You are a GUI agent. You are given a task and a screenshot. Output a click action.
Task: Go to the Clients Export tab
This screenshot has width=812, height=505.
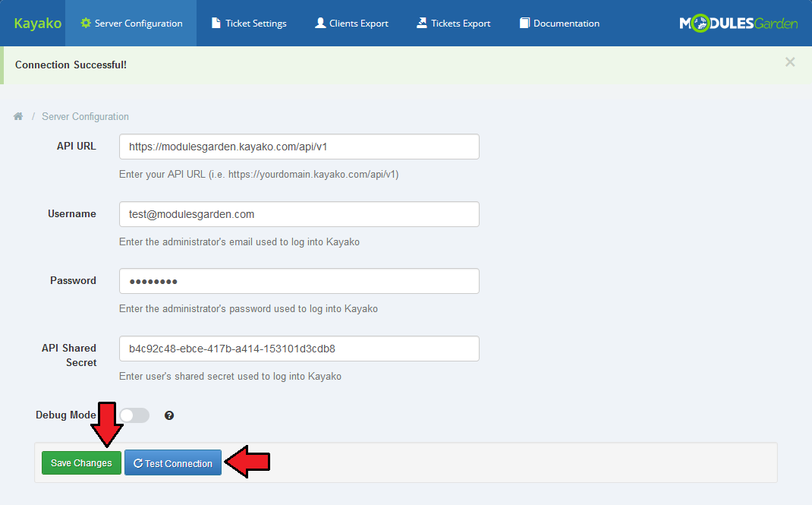click(x=351, y=24)
